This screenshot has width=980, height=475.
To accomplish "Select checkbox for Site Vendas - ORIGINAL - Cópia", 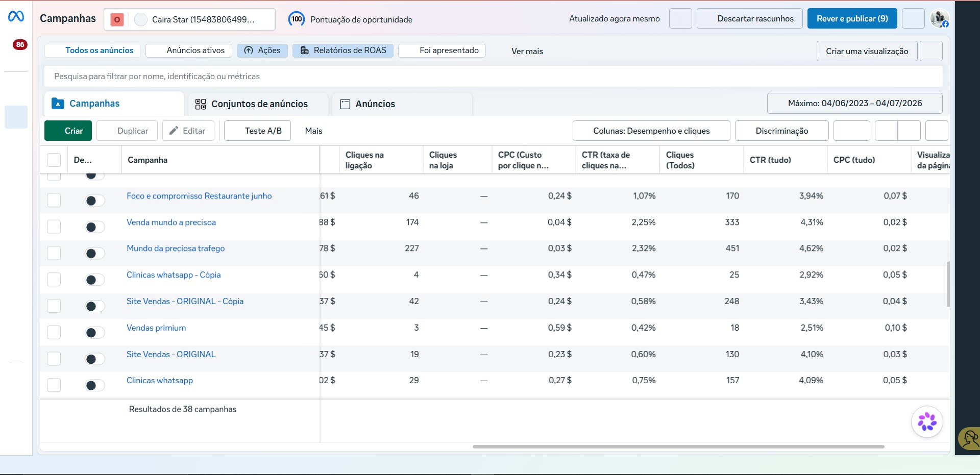I will [54, 306].
